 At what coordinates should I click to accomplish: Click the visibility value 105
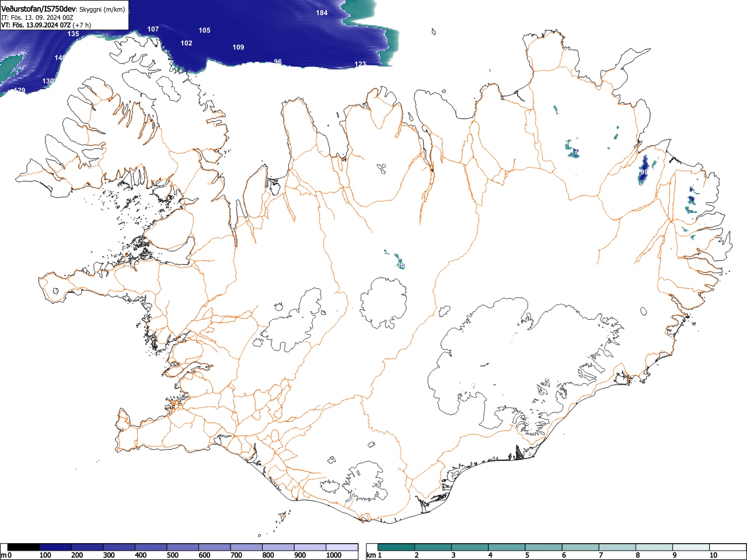pyautogui.click(x=204, y=30)
